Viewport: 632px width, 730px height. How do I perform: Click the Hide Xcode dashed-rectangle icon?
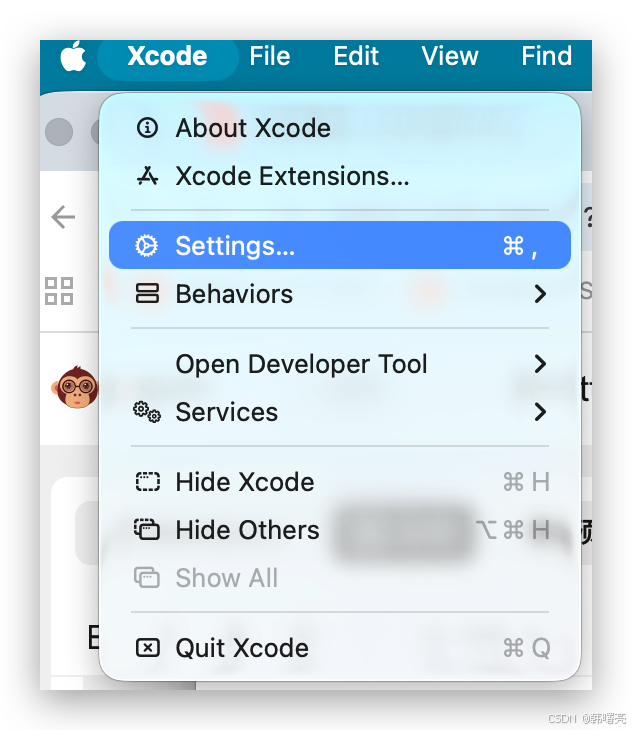148,482
